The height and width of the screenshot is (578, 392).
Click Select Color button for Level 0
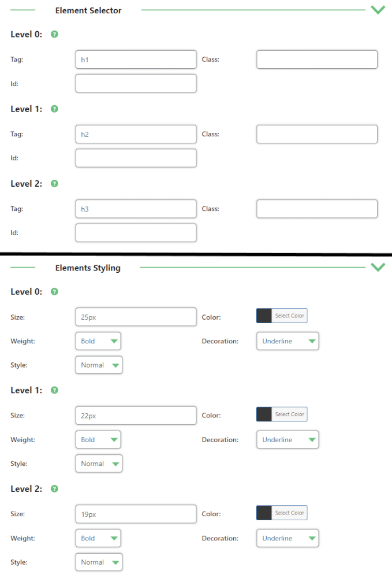[289, 316]
